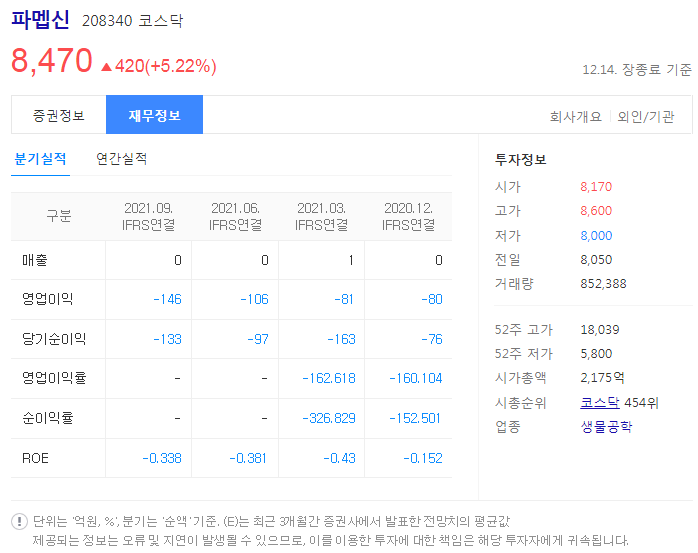Click the 2021.03. IFRS연결 column header
Image resolution: width=698 pixels, height=553 pixels.
click(x=321, y=216)
